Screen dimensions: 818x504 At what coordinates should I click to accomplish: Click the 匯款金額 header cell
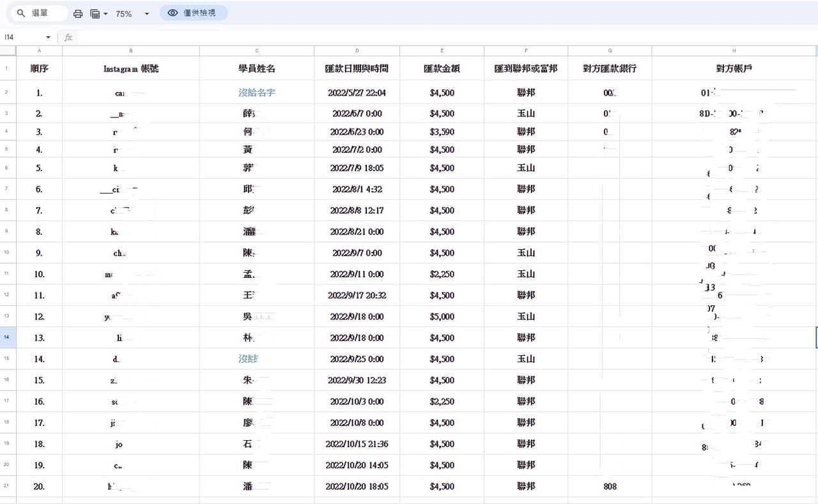tap(442, 68)
